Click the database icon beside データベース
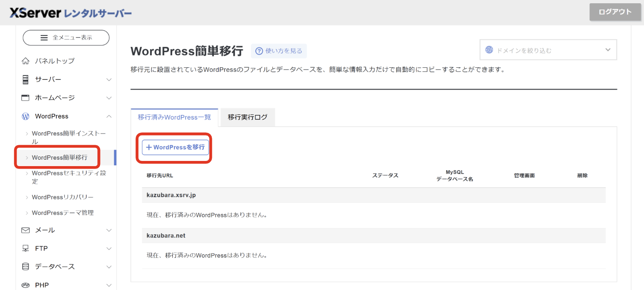 pos(25,267)
